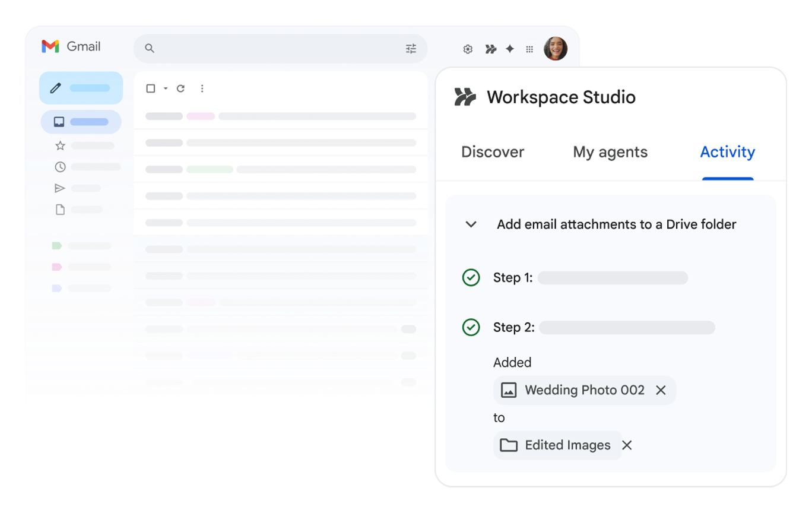Tick the select-all checkbox in inbox toolbar
The width and height of the screenshot is (812, 513).
point(151,88)
